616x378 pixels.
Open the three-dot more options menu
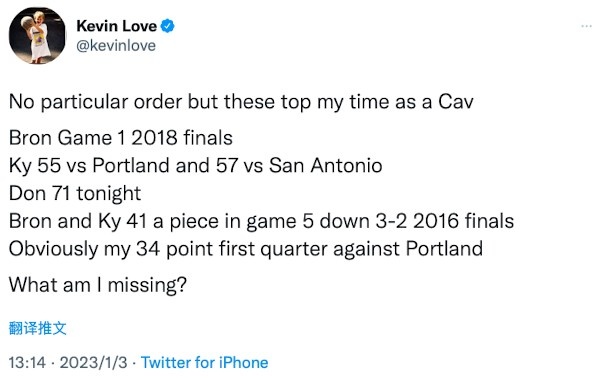[x=586, y=26]
